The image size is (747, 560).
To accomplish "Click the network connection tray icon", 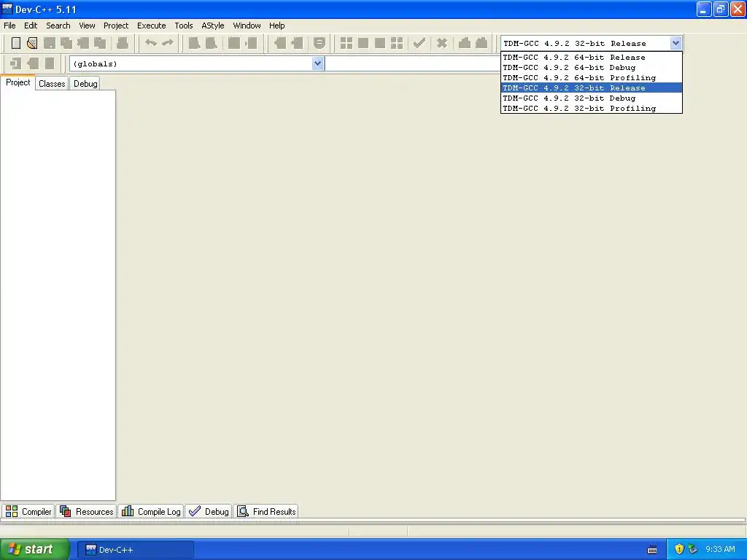I will (693, 549).
